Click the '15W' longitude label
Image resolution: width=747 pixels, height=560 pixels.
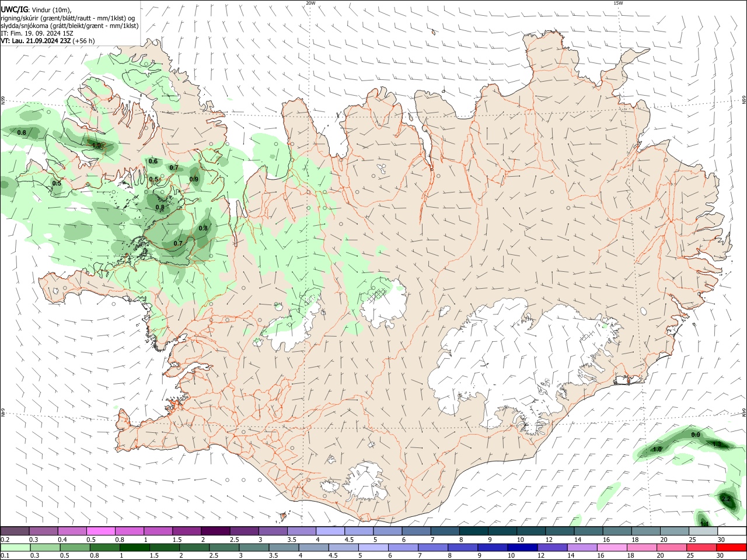click(617, 3)
